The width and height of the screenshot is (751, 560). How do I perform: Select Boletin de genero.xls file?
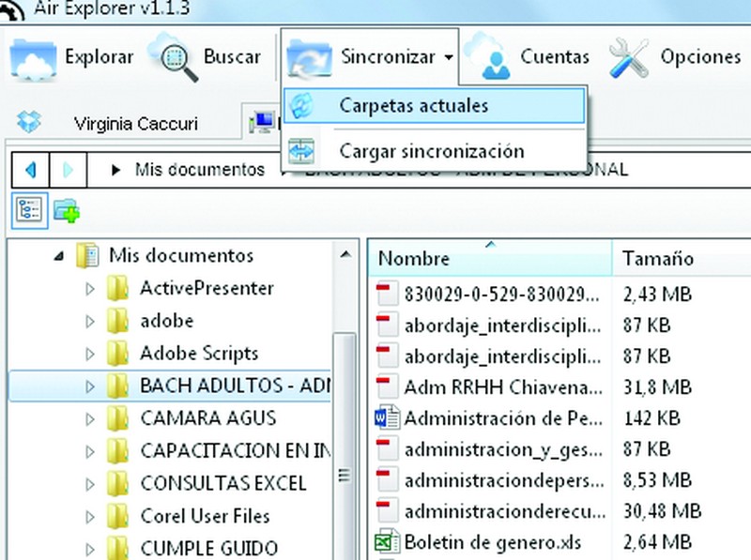[492, 542]
